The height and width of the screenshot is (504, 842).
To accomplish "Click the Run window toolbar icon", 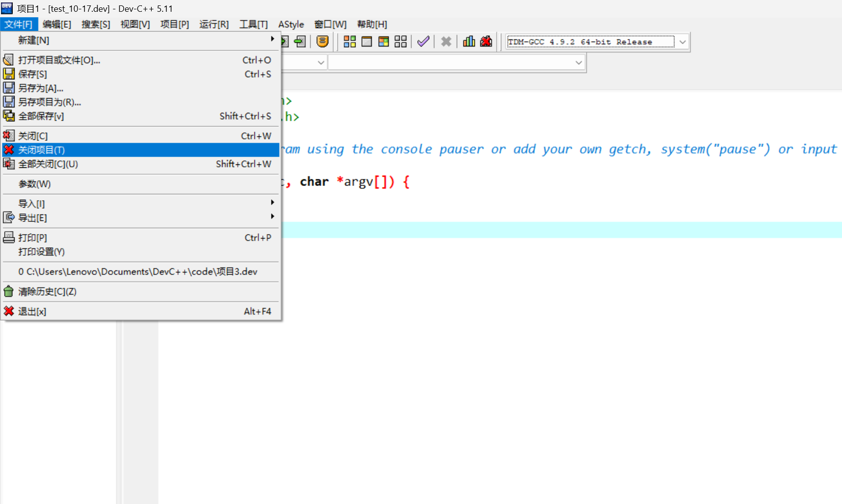I will [x=367, y=42].
